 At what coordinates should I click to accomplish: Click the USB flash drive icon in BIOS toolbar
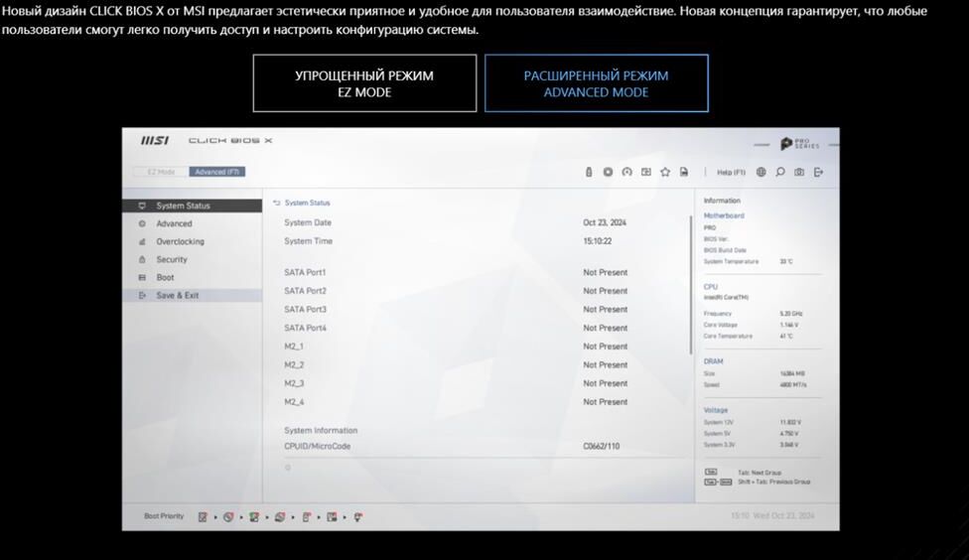point(589,172)
